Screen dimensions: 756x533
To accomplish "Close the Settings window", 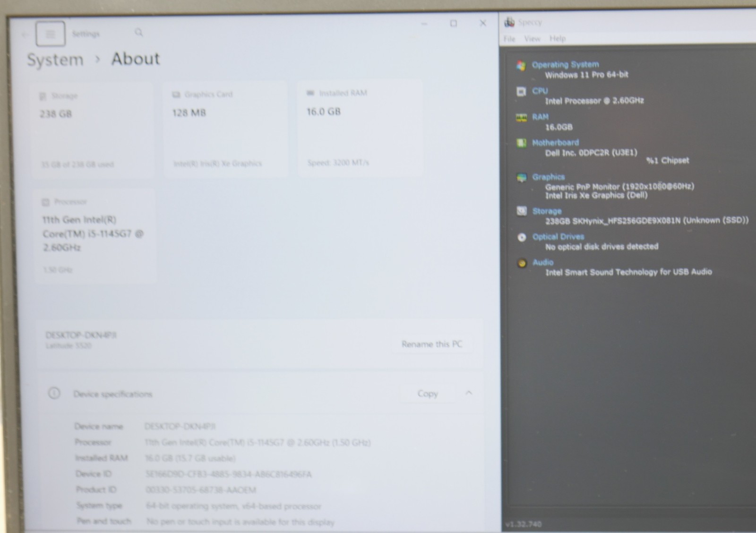I will coord(483,23).
